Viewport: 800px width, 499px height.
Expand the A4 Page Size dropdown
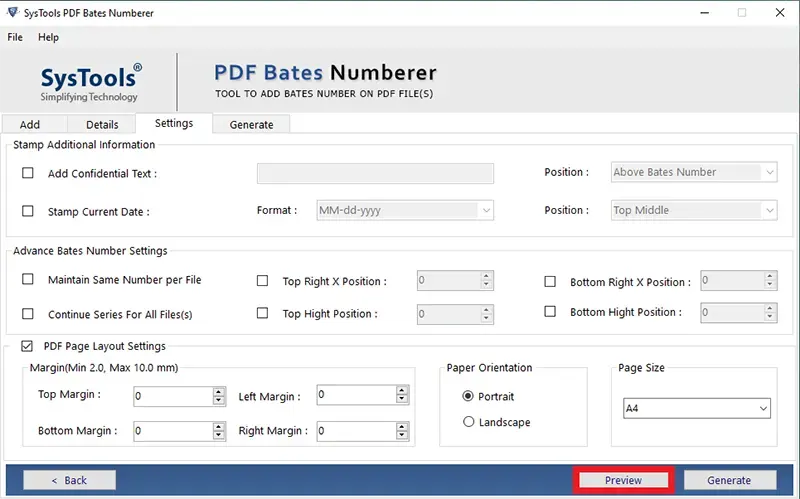tap(697, 408)
